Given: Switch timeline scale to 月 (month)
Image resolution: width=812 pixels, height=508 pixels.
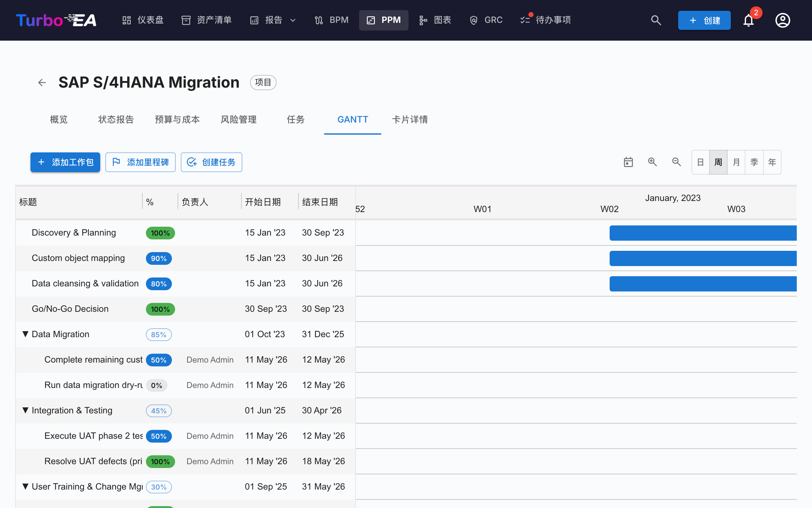Looking at the screenshot, I should [736, 162].
